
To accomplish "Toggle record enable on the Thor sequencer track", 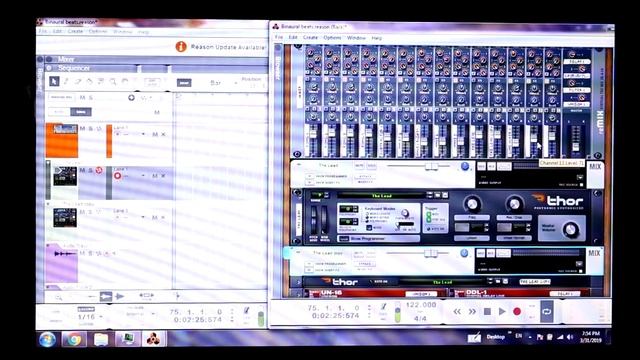I will (98, 170).
